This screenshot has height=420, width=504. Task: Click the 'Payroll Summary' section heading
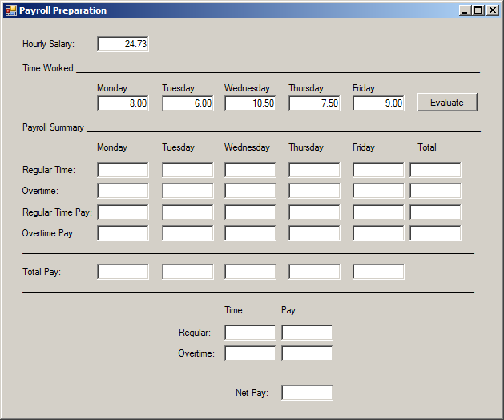pyautogui.click(x=53, y=127)
